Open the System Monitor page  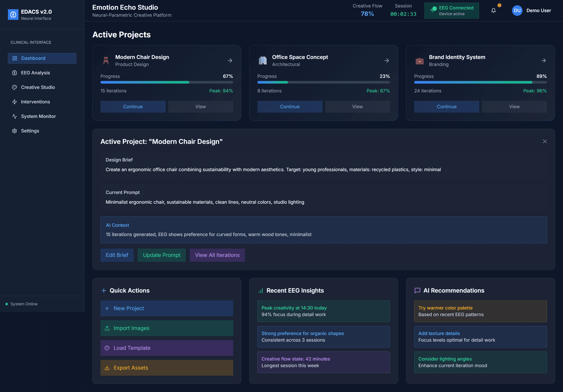pos(38,116)
